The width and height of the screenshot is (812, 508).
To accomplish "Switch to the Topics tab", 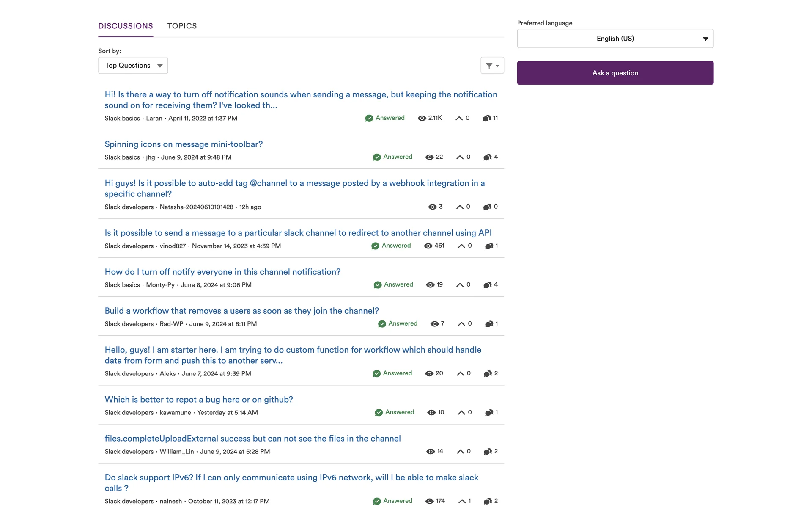I will pyautogui.click(x=182, y=26).
